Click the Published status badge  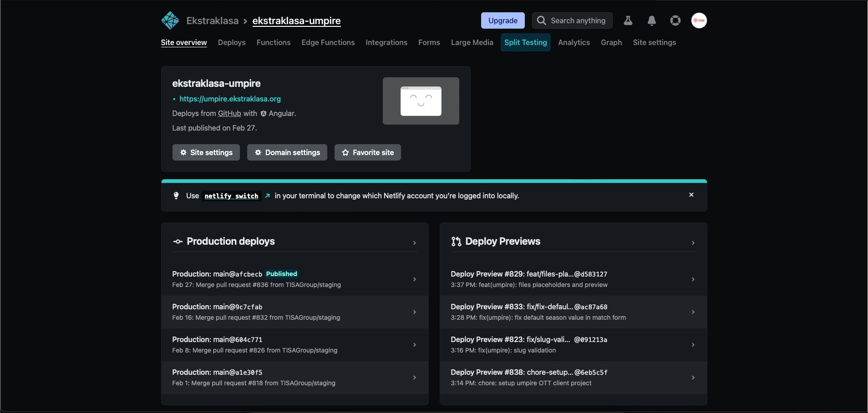(282, 274)
